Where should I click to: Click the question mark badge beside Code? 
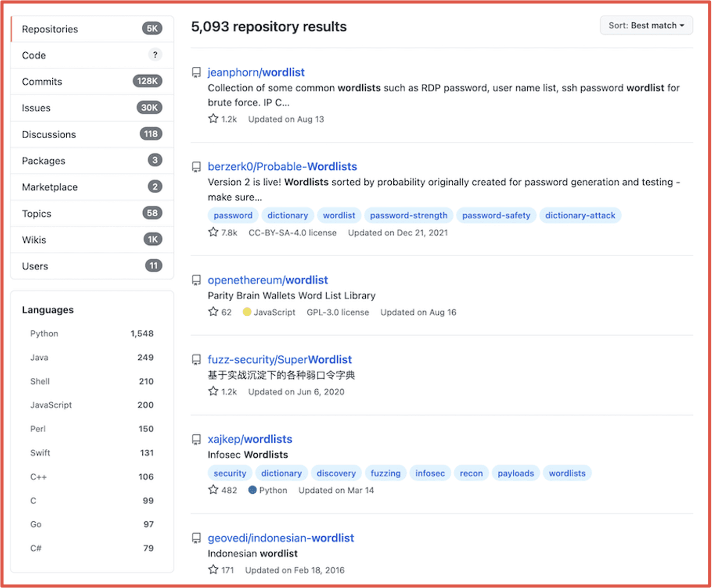click(155, 54)
